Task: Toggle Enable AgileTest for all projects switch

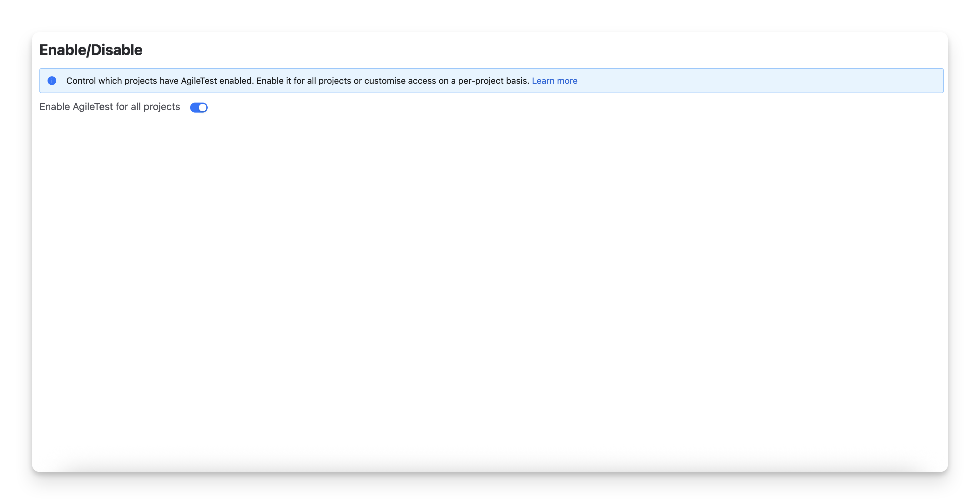Action: 199,108
